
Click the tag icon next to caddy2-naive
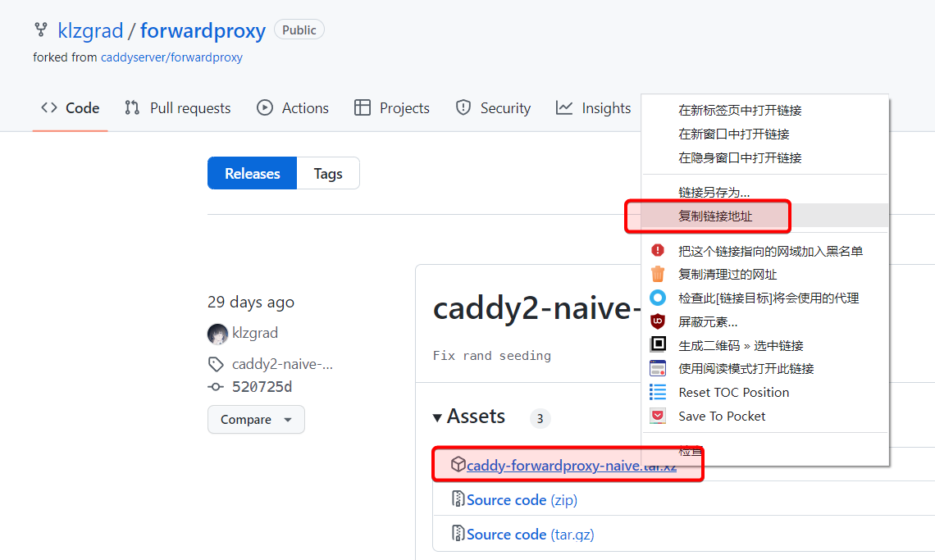(216, 364)
